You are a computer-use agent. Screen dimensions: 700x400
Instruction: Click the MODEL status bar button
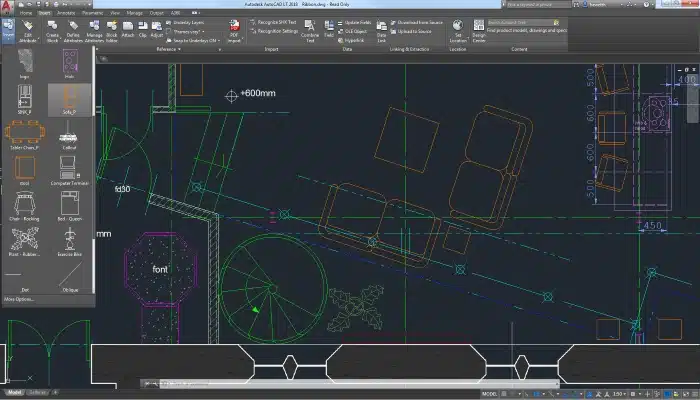[x=489, y=394]
